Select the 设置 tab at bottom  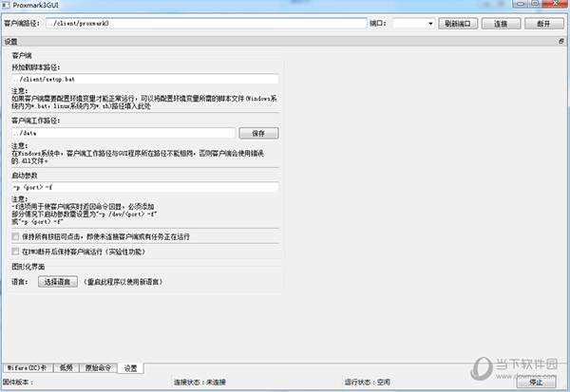(x=131, y=368)
